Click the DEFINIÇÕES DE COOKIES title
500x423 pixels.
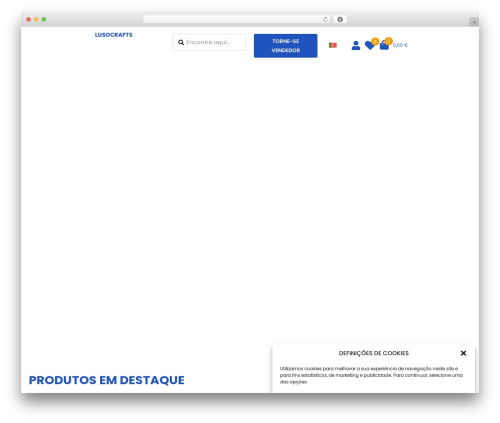(373, 353)
